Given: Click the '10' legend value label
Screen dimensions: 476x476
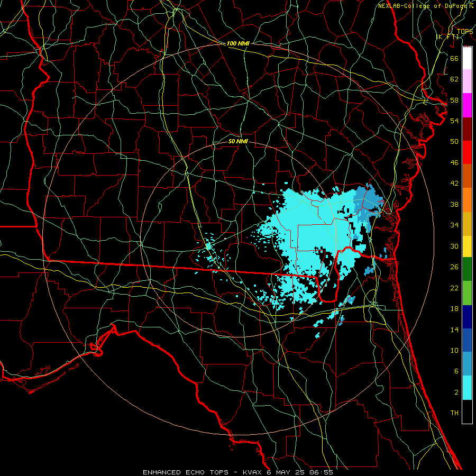Looking at the screenshot, I should [x=454, y=350].
